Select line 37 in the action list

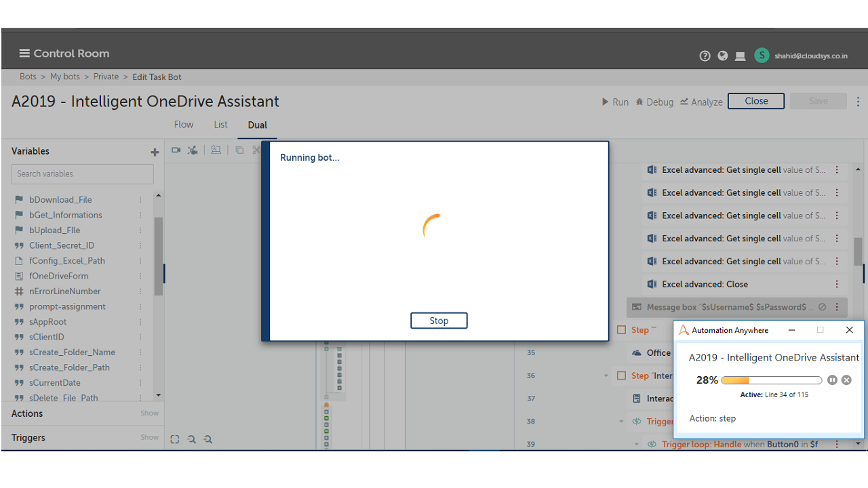point(531,399)
